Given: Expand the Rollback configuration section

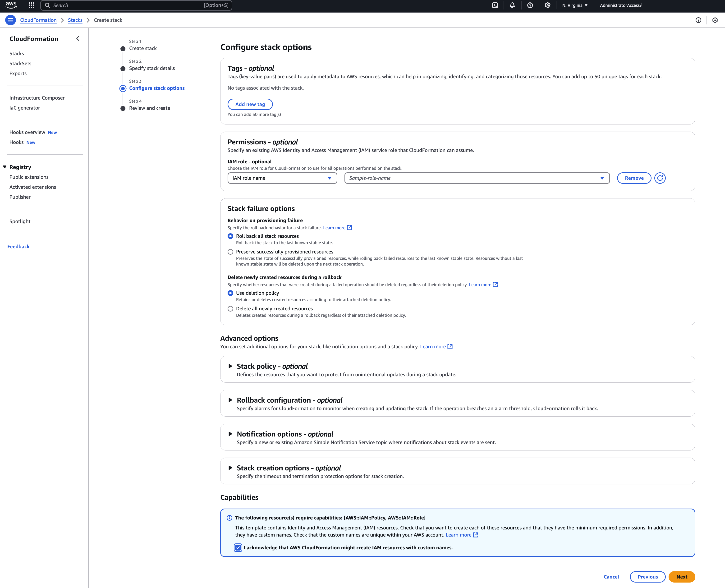Looking at the screenshot, I should (x=230, y=400).
